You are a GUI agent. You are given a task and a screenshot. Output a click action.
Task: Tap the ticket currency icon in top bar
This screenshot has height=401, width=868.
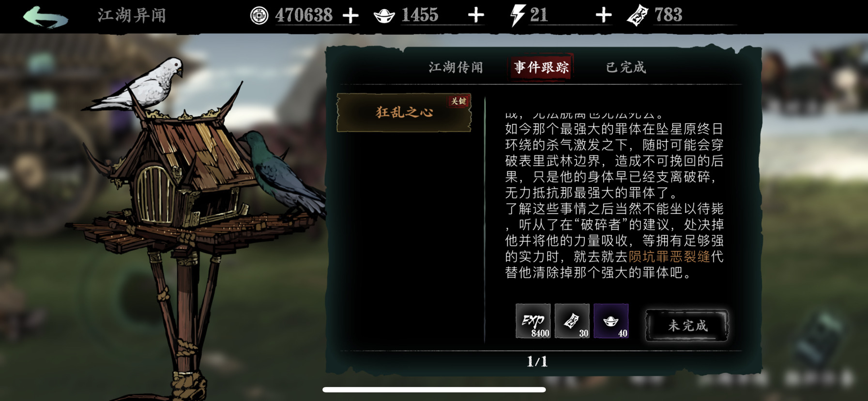pos(638,15)
